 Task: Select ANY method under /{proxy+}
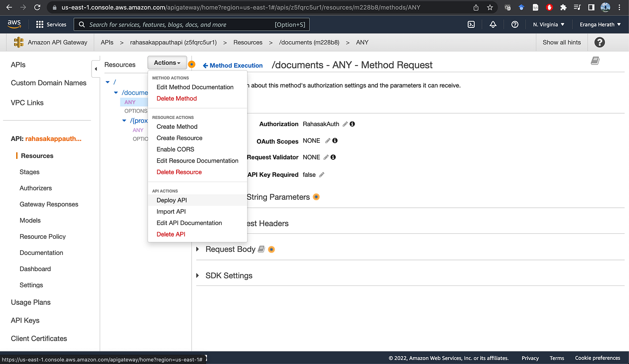pyautogui.click(x=138, y=130)
